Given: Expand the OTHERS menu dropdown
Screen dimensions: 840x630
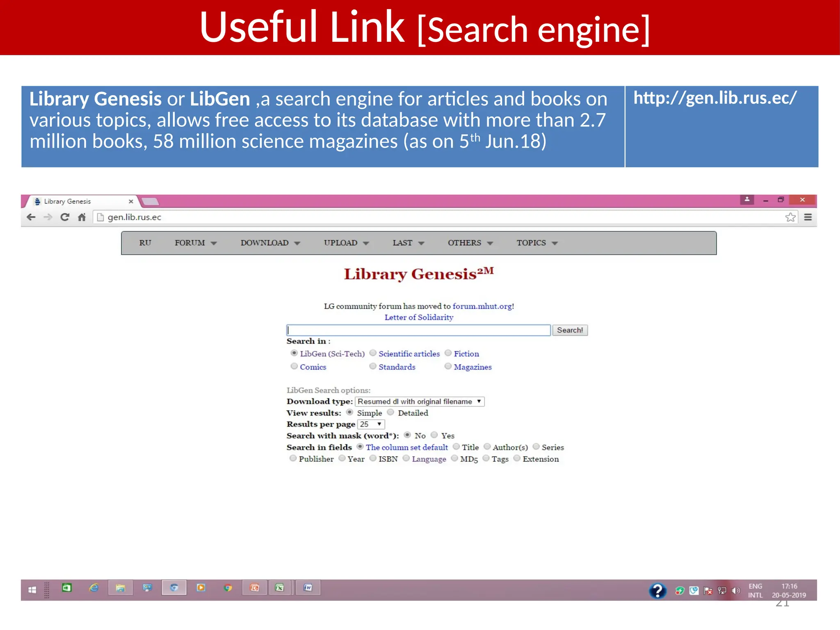Looking at the screenshot, I should click(x=470, y=243).
